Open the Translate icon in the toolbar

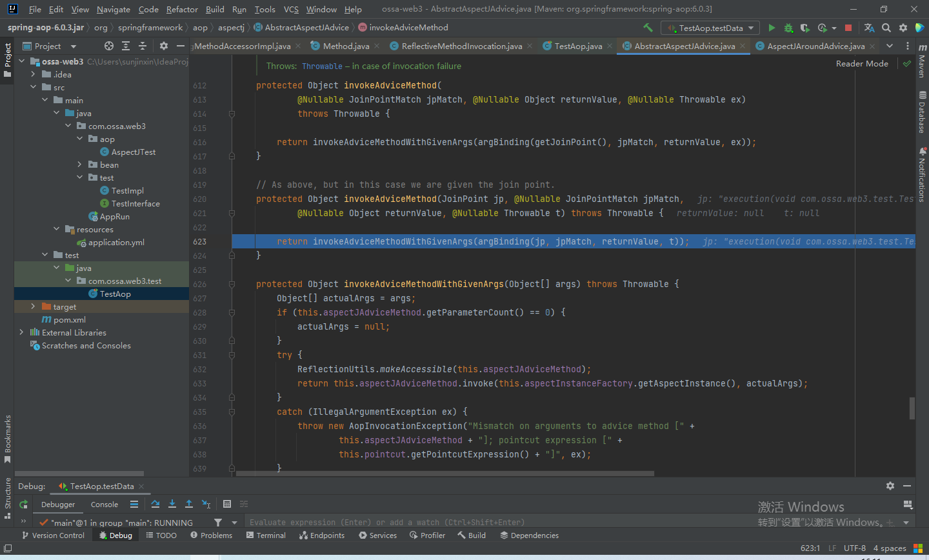pos(870,28)
